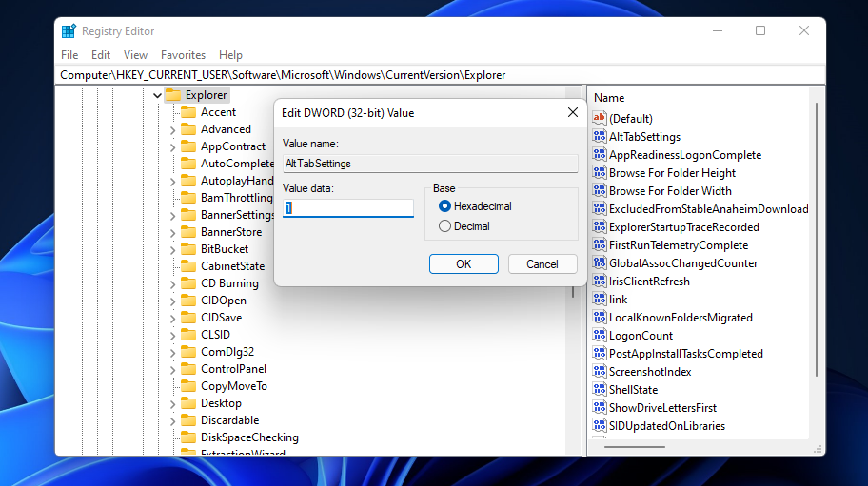Image resolution: width=868 pixels, height=486 pixels.
Task: Click the Value name field
Action: (x=430, y=164)
